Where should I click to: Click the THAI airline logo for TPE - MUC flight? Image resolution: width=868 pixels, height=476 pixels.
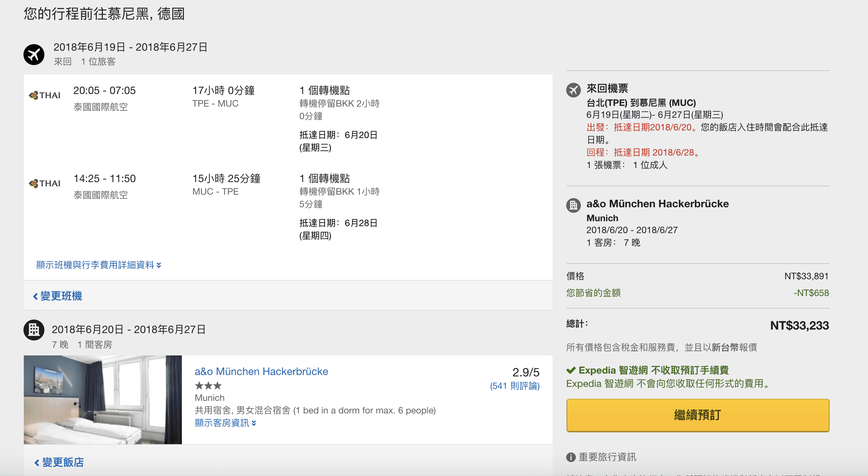(x=44, y=95)
